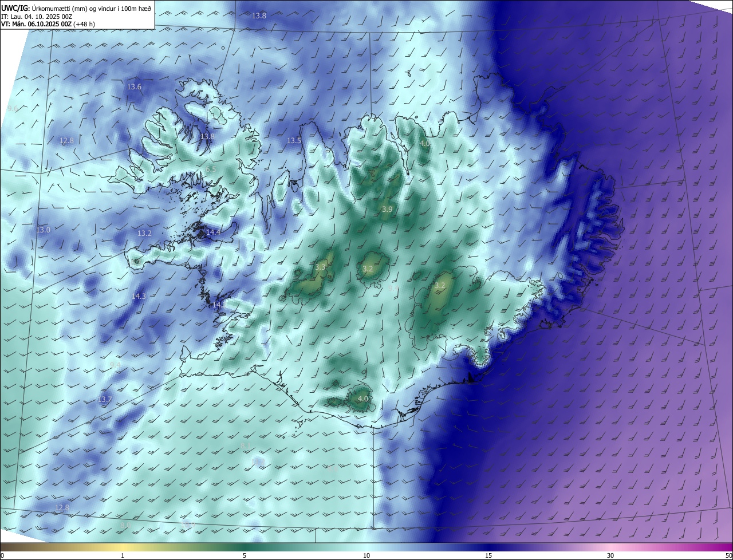The height and width of the screenshot is (560, 733).
Task: Select the 'IT: Lau. 04. 10. 2025 00Z' line
Action: 36,16
